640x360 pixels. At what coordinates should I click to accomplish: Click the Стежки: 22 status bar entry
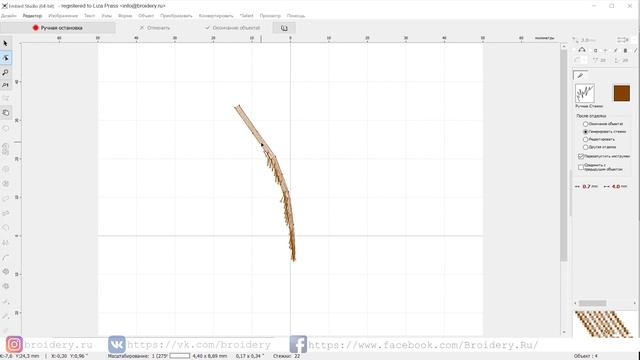tap(287, 356)
